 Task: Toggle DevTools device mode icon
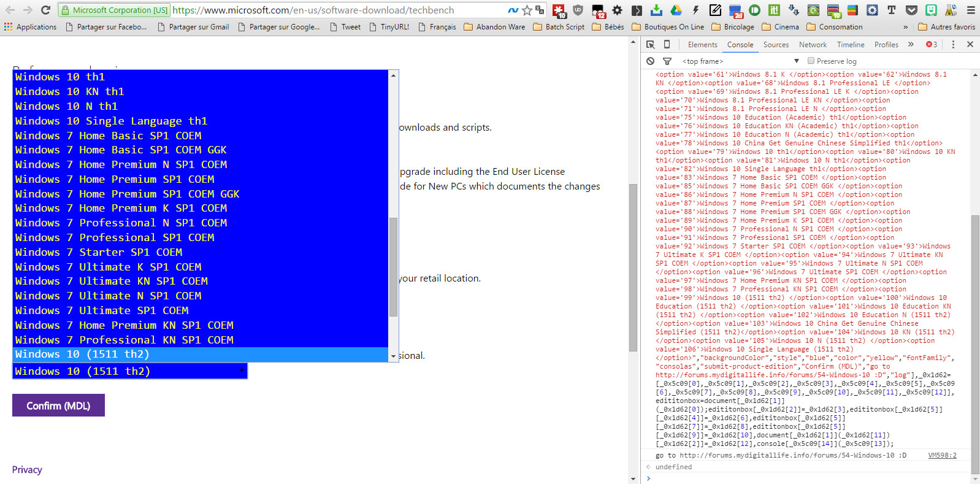[667, 44]
